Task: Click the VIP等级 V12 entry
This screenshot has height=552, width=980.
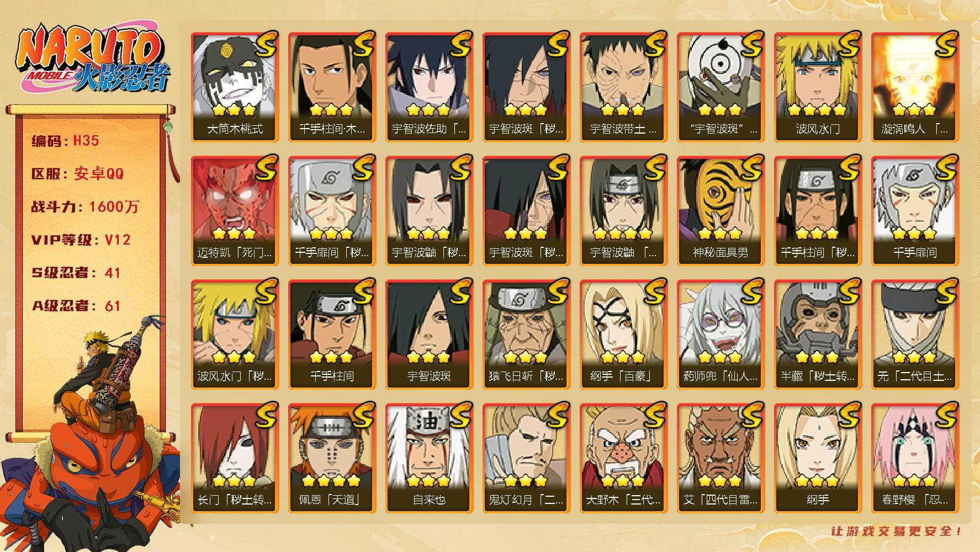Action: (x=81, y=240)
